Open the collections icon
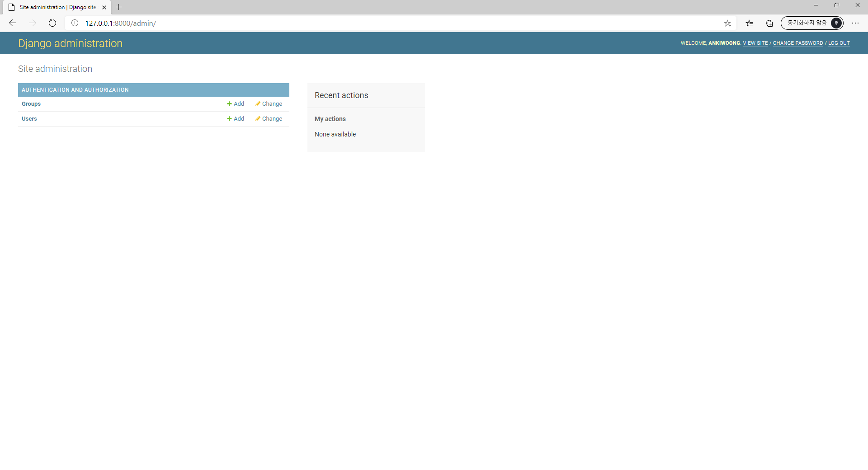The width and height of the screenshot is (868, 470). [769, 23]
